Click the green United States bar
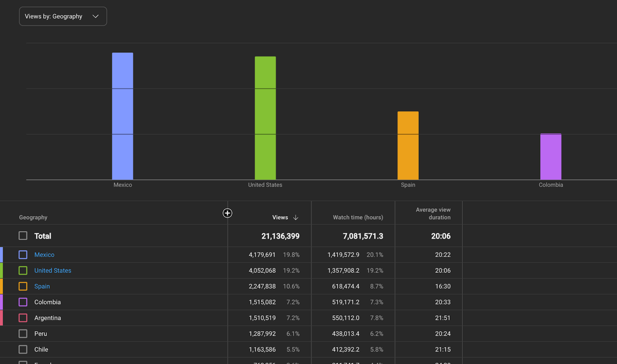Image resolution: width=617 pixels, height=364 pixels. (x=265, y=118)
